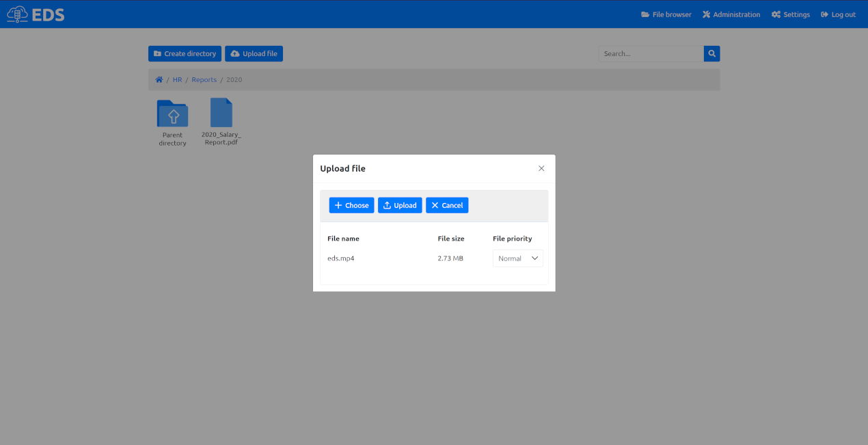
Task: Click Cancel button in dialog
Action: (447, 205)
